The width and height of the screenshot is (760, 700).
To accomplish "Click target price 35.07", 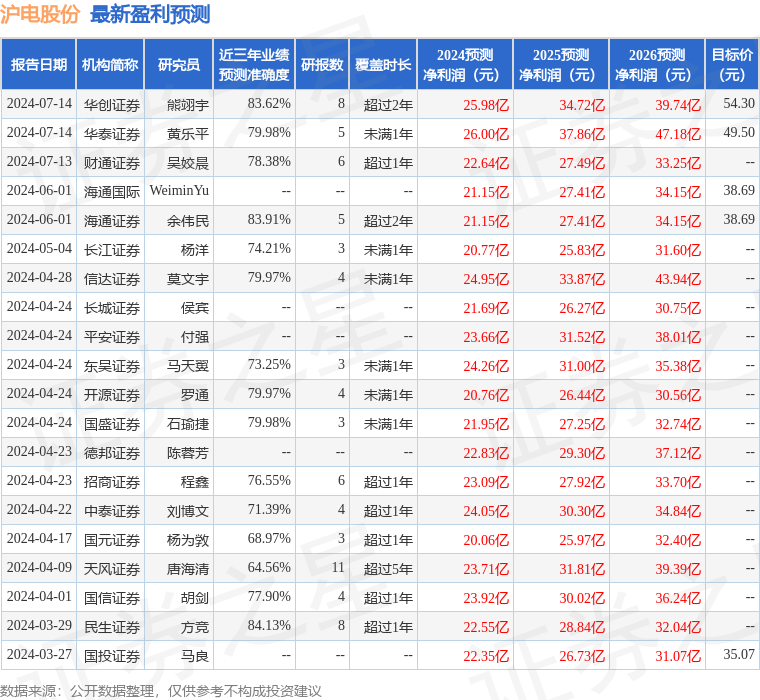I will click(739, 654).
